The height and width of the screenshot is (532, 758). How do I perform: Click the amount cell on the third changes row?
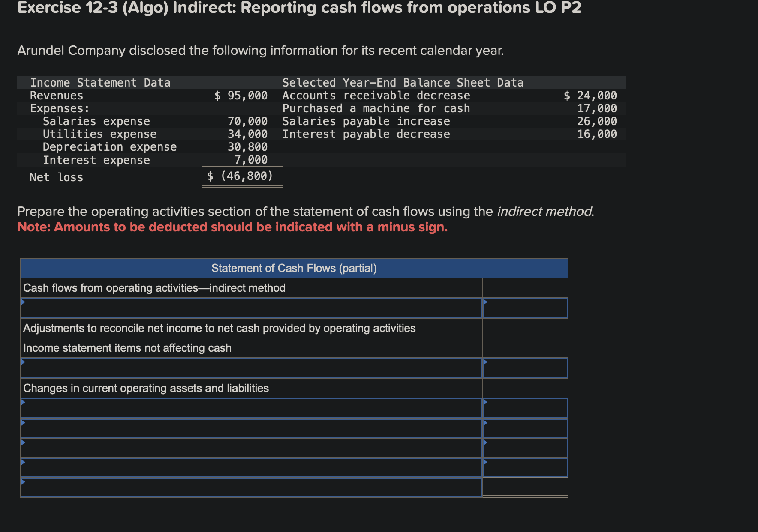coord(525,447)
